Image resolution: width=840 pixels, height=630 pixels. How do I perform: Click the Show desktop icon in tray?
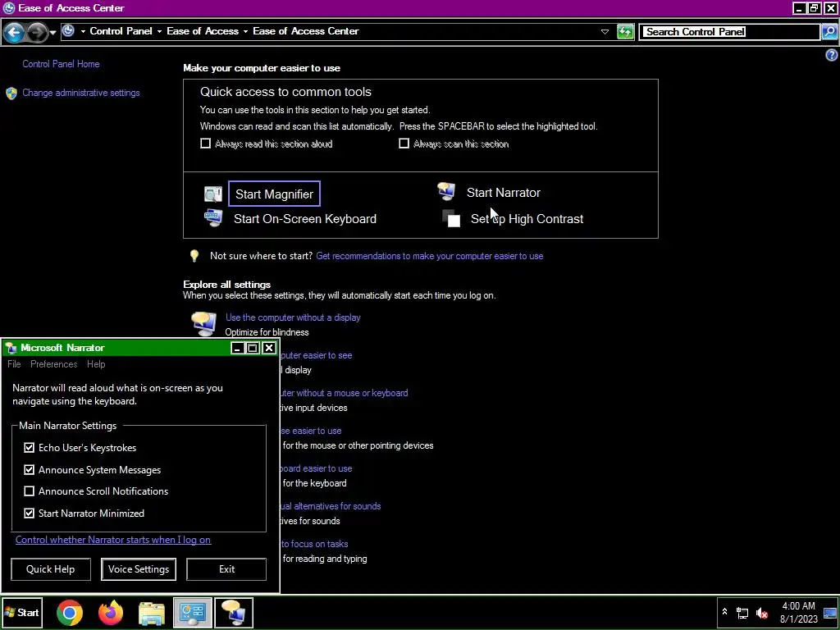[x=830, y=612]
